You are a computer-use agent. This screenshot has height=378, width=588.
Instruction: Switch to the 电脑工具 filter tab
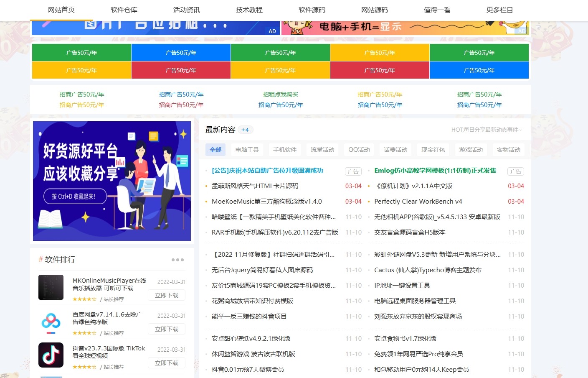[x=247, y=149]
